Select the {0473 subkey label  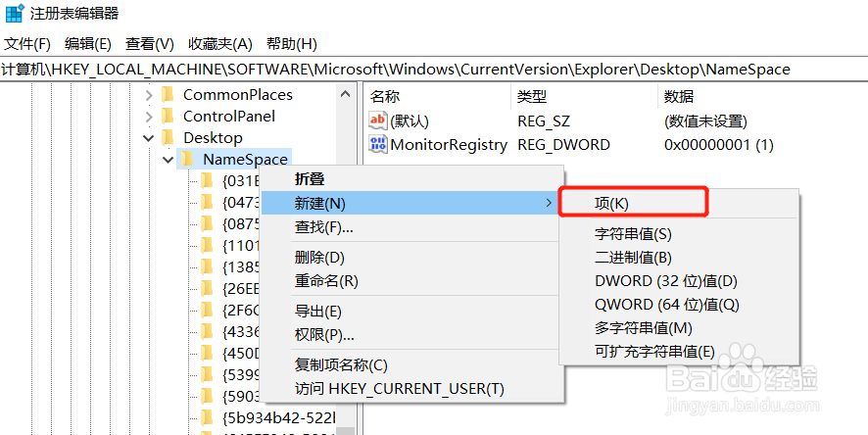pyautogui.click(x=241, y=203)
